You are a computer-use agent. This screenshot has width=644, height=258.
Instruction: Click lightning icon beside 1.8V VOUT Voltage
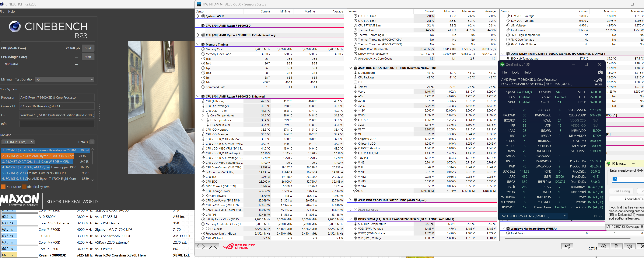click(x=508, y=16)
